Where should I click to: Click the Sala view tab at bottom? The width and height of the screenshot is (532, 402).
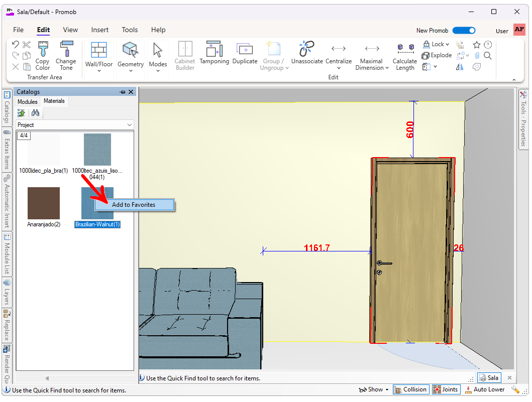489,378
